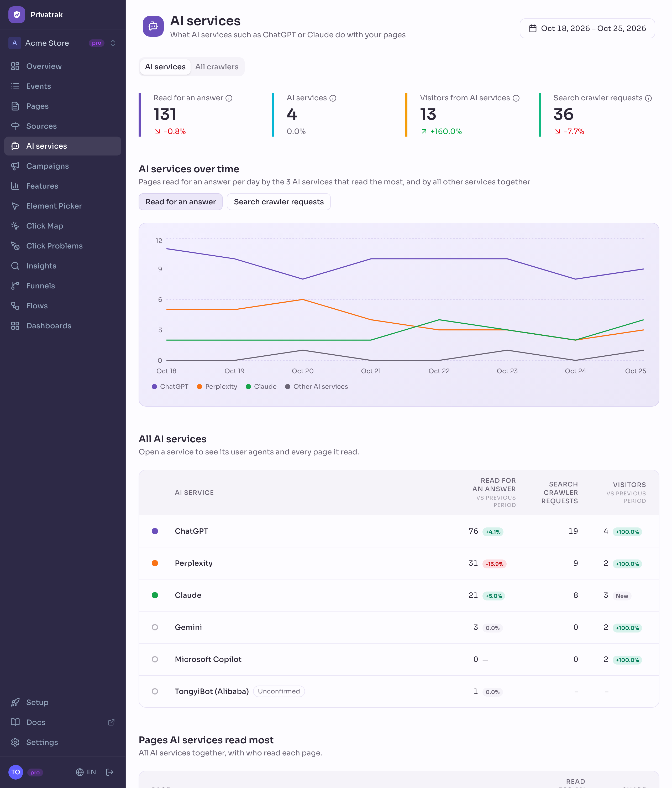Open the date range picker
Viewport: 672px width, 788px height.
coord(587,29)
